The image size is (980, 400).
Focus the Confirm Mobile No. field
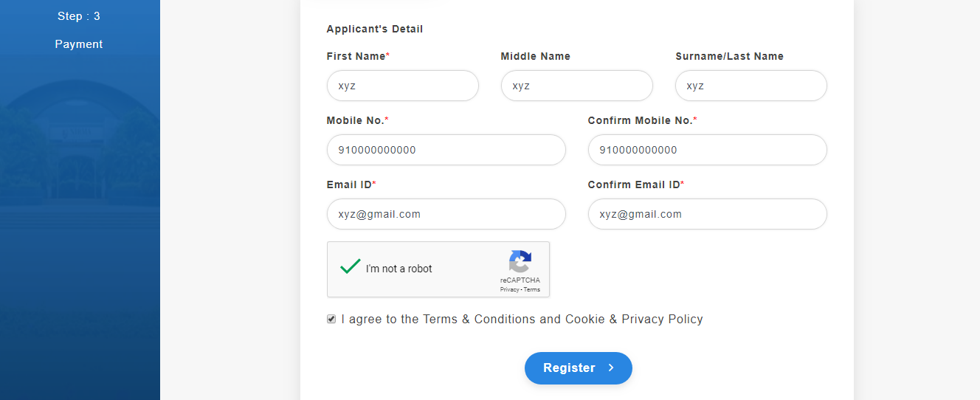click(x=707, y=150)
